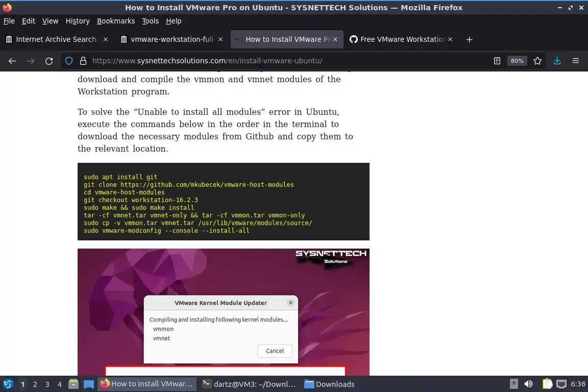Click the forward navigation arrow
Image resolution: width=588 pixels, height=392 pixels.
click(31, 61)
